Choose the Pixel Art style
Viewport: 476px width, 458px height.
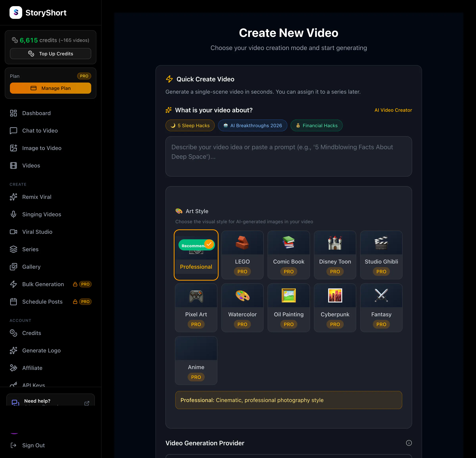coord(196,308)
